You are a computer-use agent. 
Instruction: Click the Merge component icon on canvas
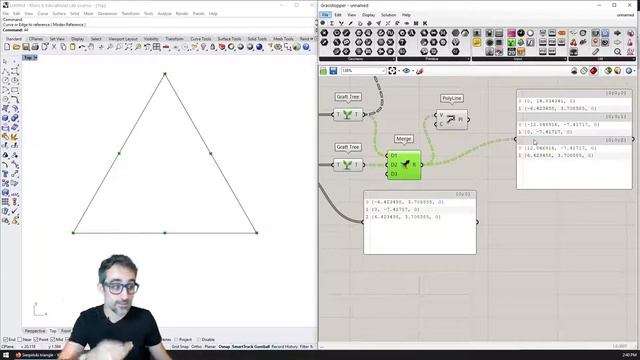404,164
